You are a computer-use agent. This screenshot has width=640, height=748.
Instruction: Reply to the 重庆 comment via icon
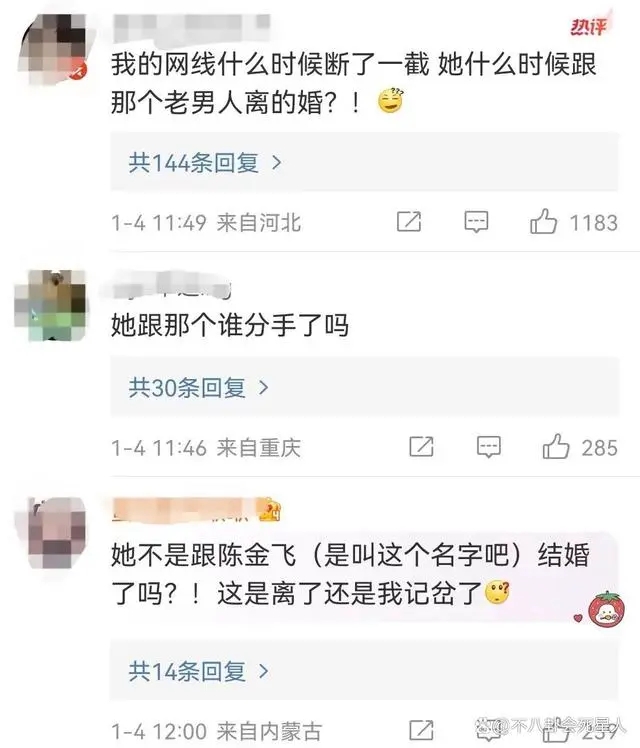point(489,447)
